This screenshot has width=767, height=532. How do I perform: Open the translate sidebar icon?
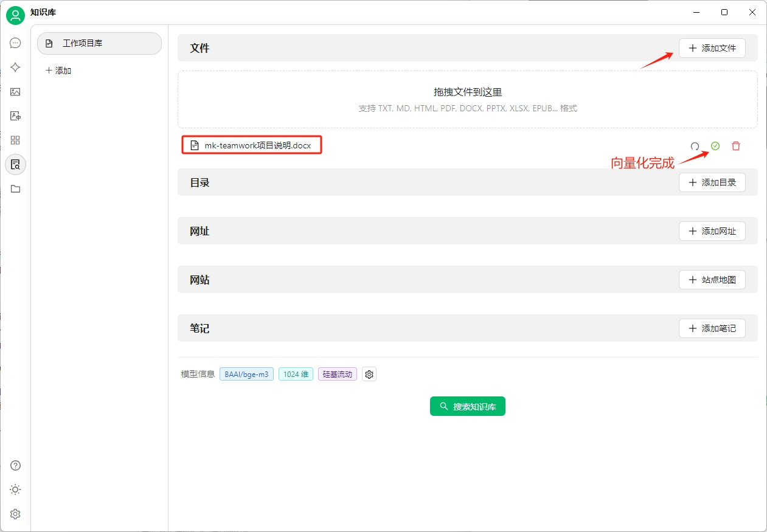[x=15, y=116]
